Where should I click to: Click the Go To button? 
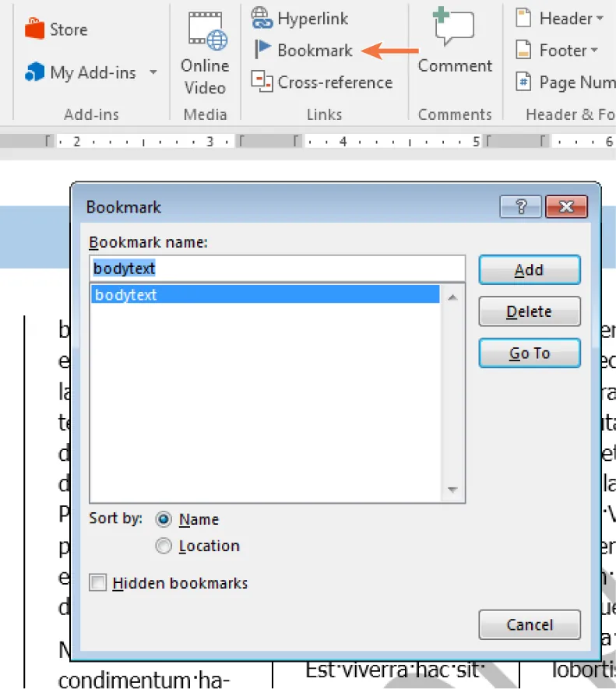tap(529, 353)
